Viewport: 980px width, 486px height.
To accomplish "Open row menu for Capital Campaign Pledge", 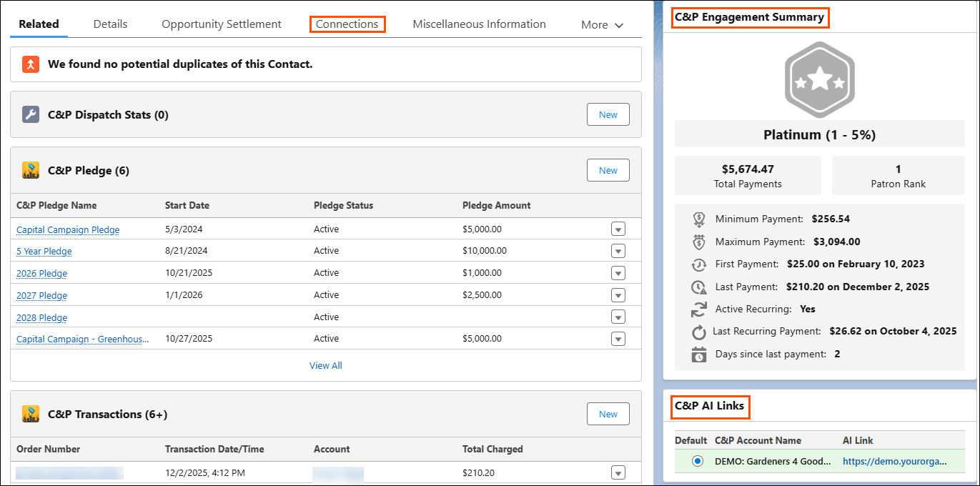I will click(x=618, y=229).
